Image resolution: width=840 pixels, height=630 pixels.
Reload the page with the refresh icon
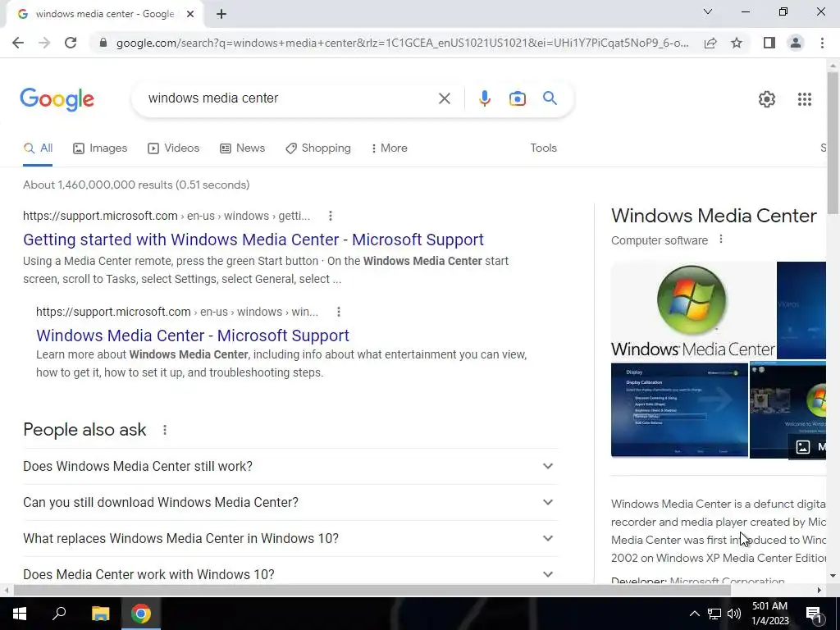71,43
